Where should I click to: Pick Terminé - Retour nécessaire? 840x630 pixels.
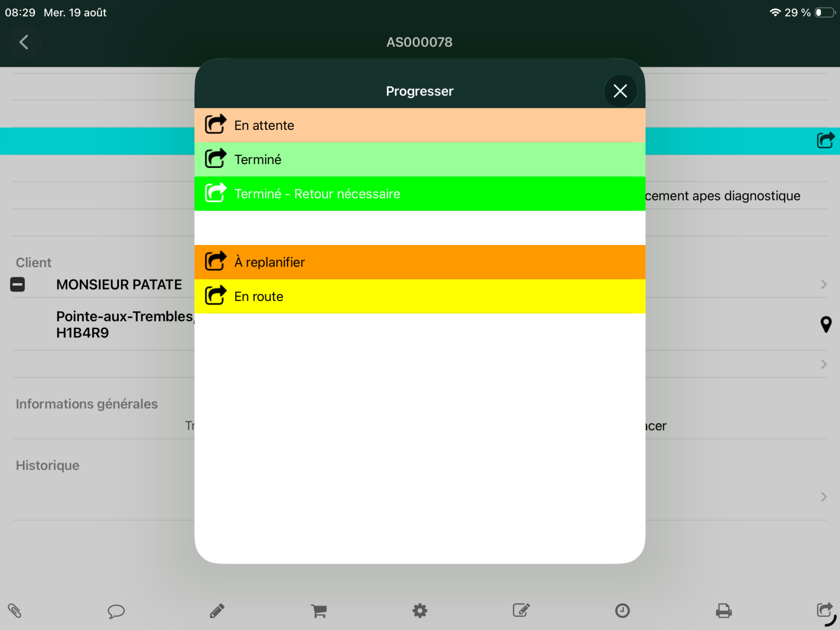point(420,193)
